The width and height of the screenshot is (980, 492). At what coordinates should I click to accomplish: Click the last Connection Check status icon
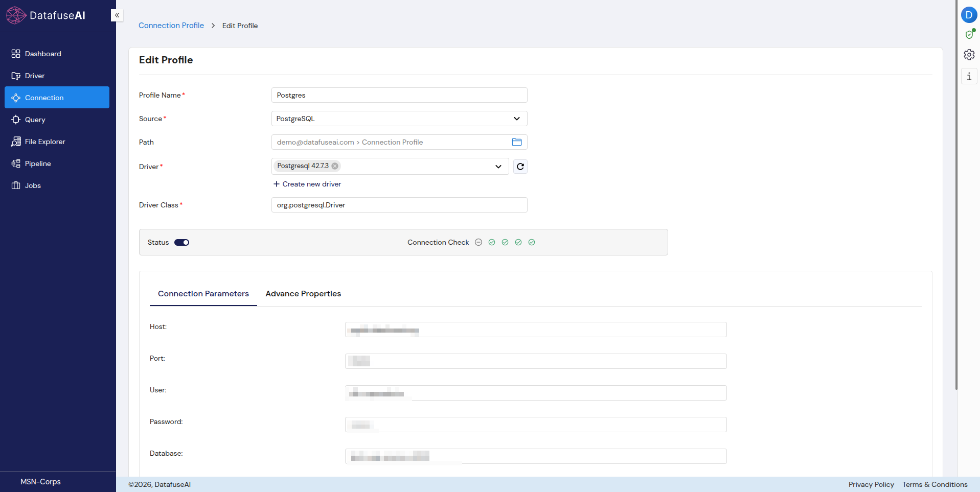tap(532, 242)
